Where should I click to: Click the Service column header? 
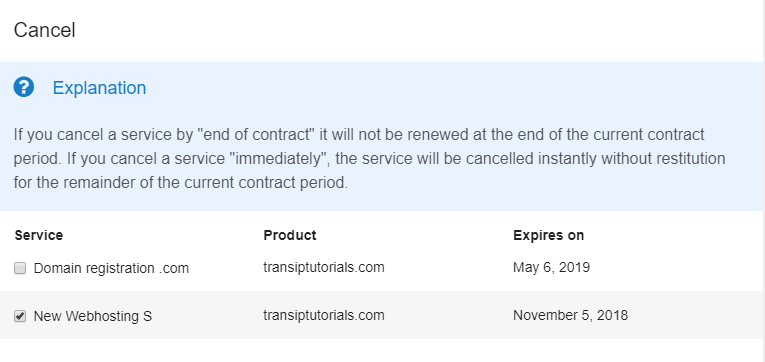pos(39,235)
